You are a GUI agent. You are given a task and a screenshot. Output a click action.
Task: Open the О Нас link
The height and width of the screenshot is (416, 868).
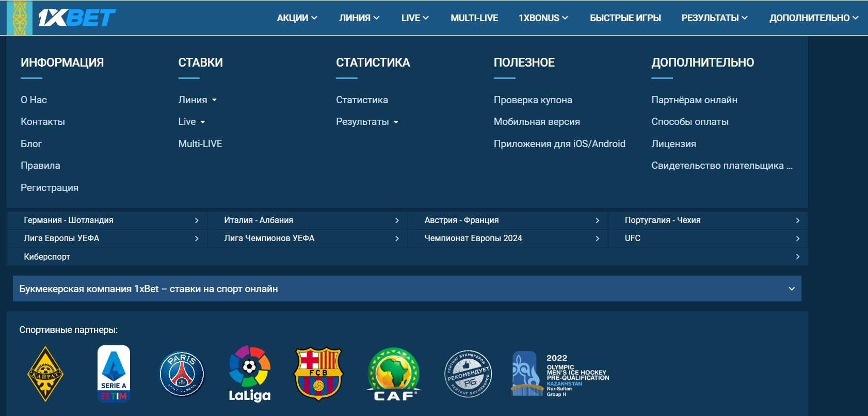[x=34, y=100]
